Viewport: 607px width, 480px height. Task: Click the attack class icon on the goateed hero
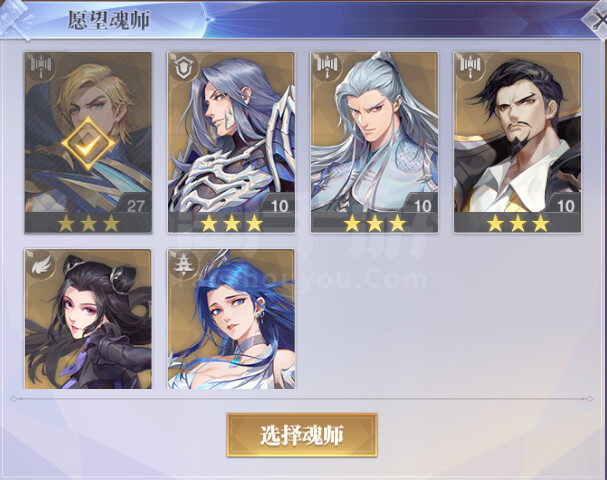tap(470, 67)
